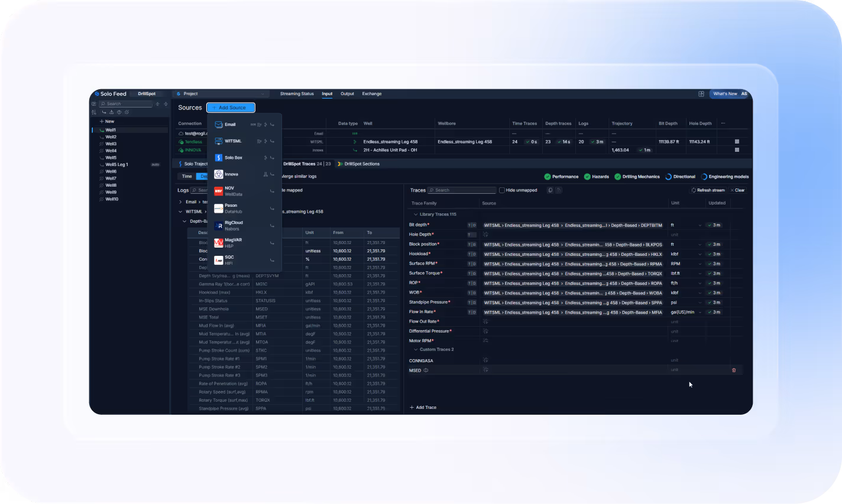The height and width of the screenshot is (504, 842).
Task: Click the Hazards status indicator
Action: point(597,177)
